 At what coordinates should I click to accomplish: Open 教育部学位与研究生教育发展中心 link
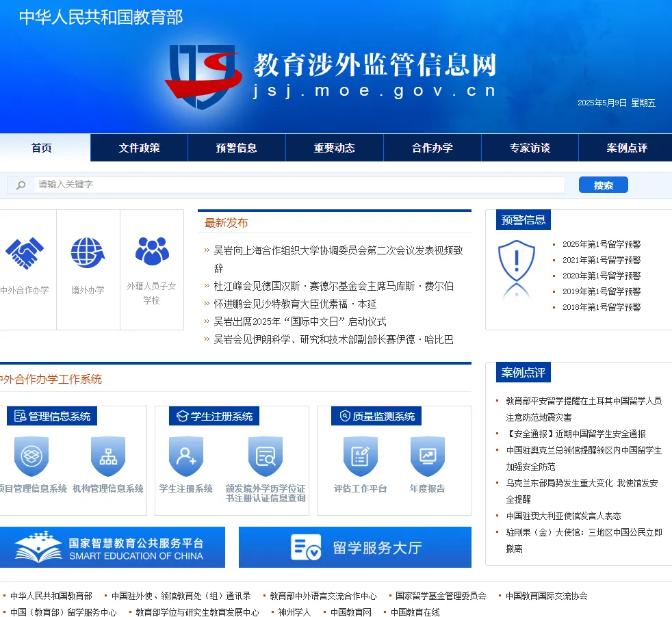[197, 612]
